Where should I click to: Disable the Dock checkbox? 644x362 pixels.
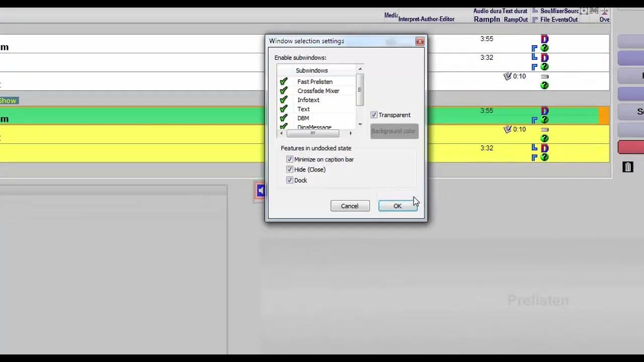289,180
